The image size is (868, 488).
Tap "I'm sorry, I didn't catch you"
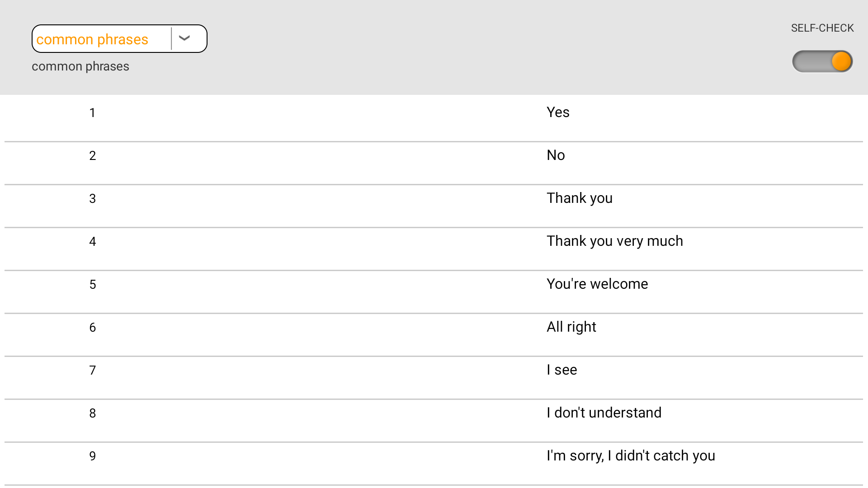(x=630, y=456)
